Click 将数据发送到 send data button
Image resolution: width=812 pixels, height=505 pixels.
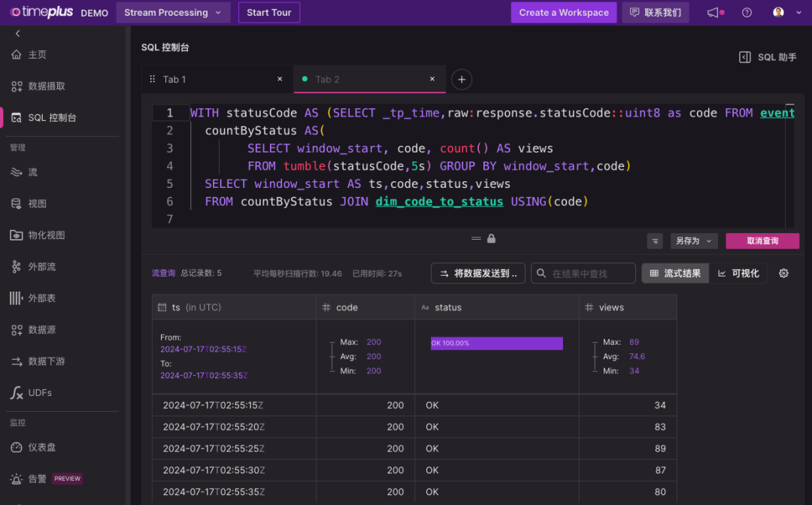point(478,274)
